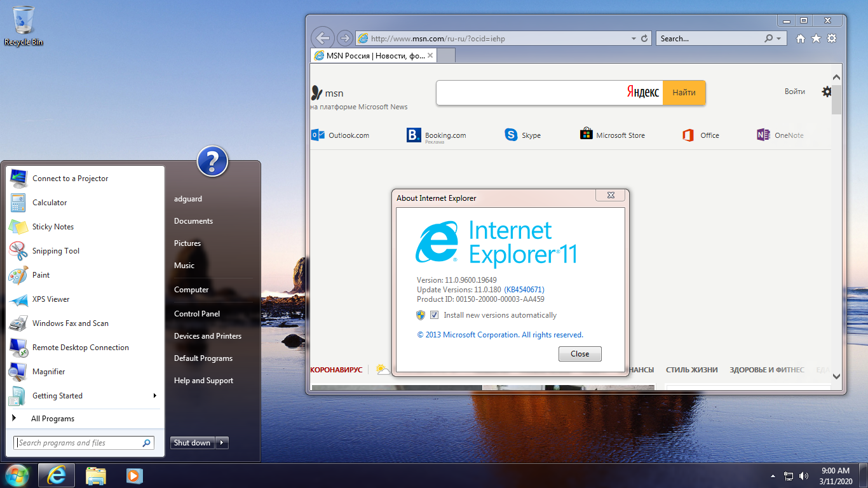
Task: Click Internet Explorer taskbar icon
Action: pyautogui.click(x=57, y=475)
